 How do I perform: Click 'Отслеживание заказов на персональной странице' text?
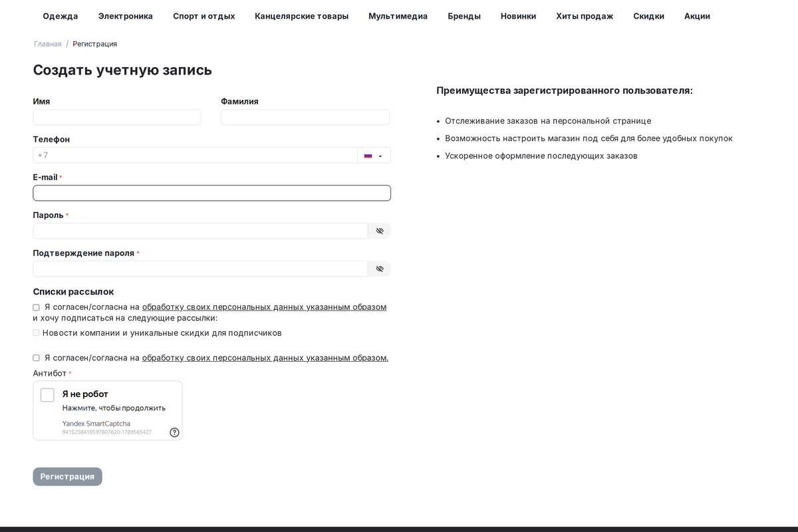pos(548,121)
